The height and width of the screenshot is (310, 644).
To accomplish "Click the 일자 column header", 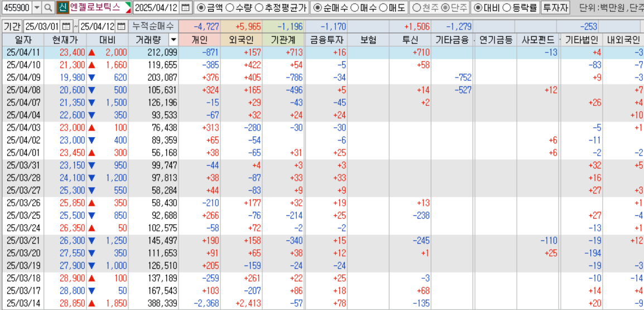I will (x=23, y=40).
